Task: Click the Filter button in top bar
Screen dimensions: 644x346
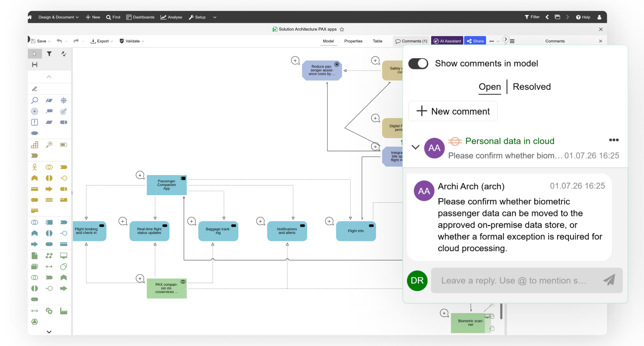Action: point(532,17)
